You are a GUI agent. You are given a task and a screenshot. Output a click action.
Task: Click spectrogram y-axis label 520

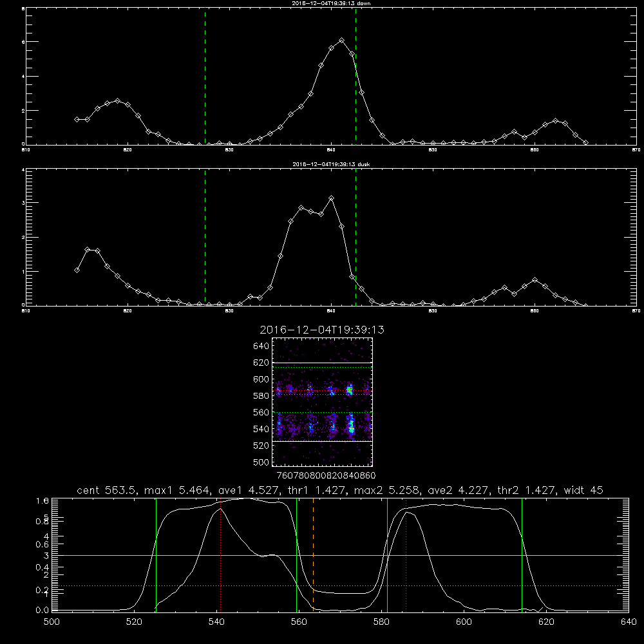(x=261, y=446)
